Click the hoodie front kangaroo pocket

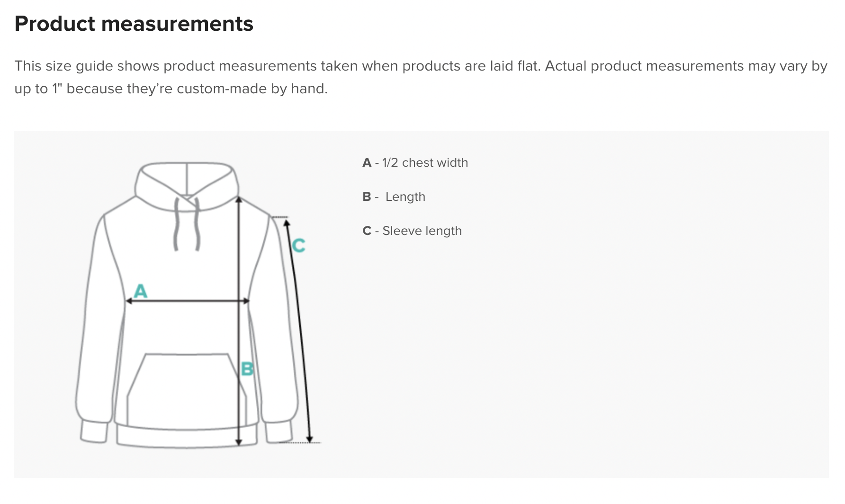(187, 389)
